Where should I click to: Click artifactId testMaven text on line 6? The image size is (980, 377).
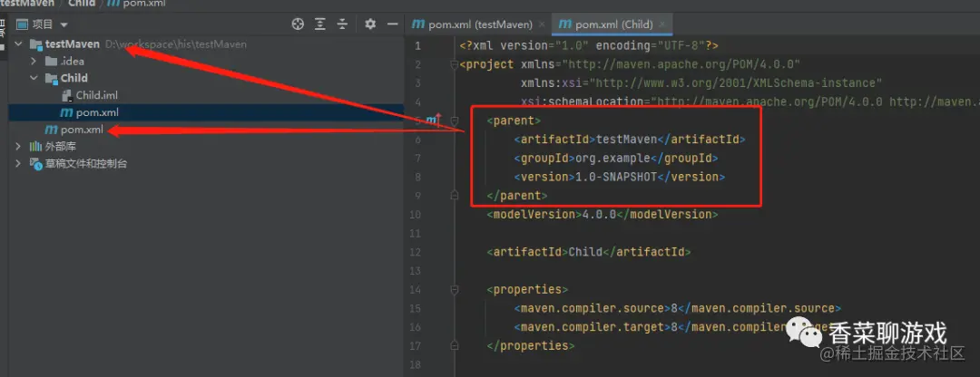click(x=630, y=140)
